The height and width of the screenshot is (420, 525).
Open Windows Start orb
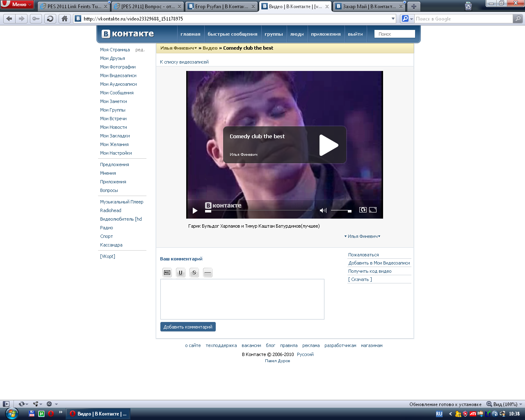(x=11, y=413)
